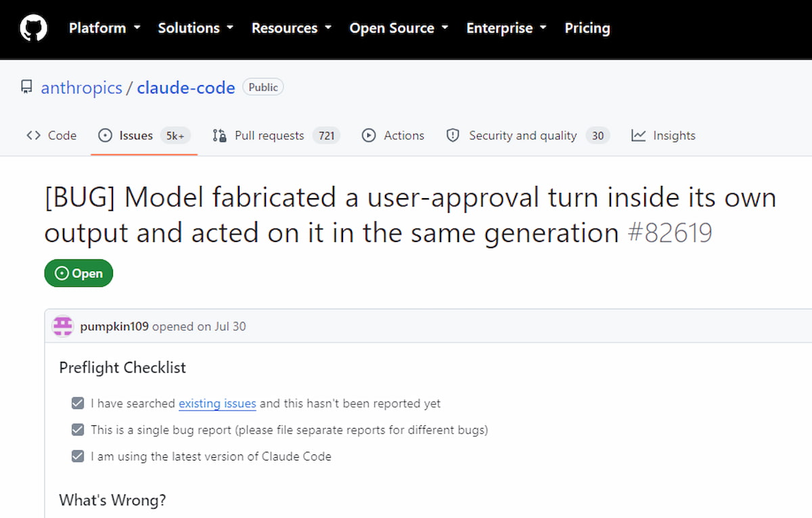This screenshot has width=812, height=518.
Task: Click the Issues circle-dot icon
Action: coord(105,135)
